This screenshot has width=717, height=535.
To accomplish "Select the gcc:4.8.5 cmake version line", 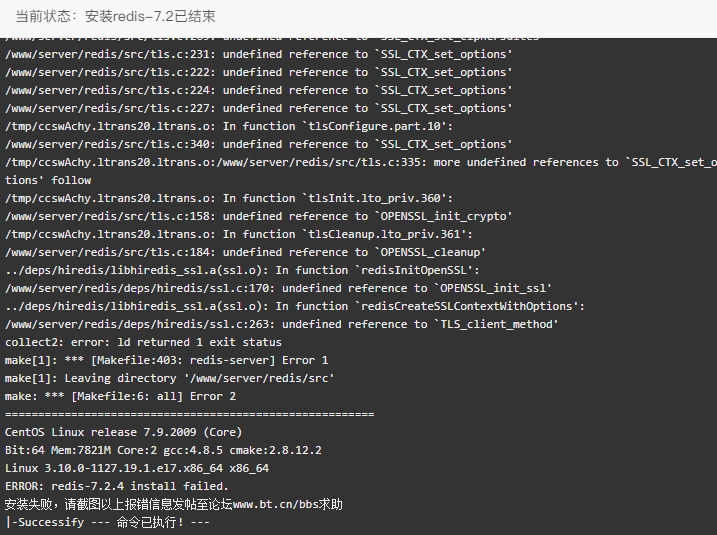I will (x=163, y=450).
